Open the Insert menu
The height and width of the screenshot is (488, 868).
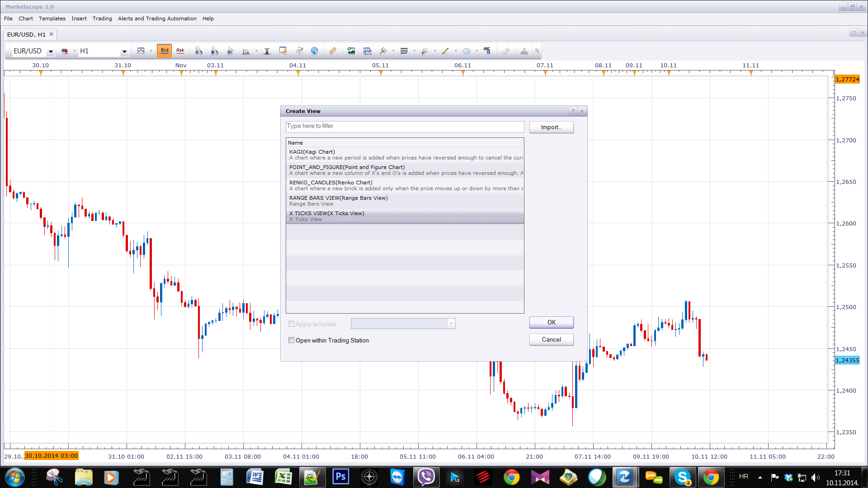click(79, 19)
